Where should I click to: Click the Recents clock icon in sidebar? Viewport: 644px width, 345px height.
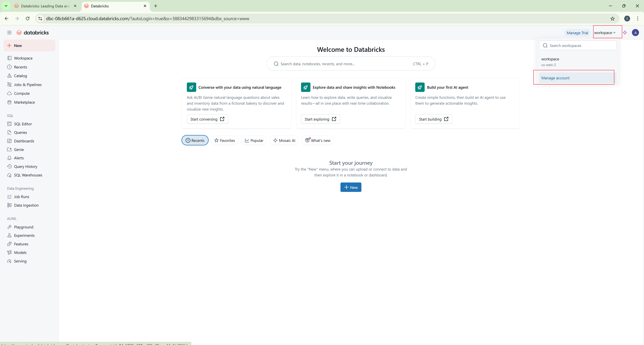10,67
